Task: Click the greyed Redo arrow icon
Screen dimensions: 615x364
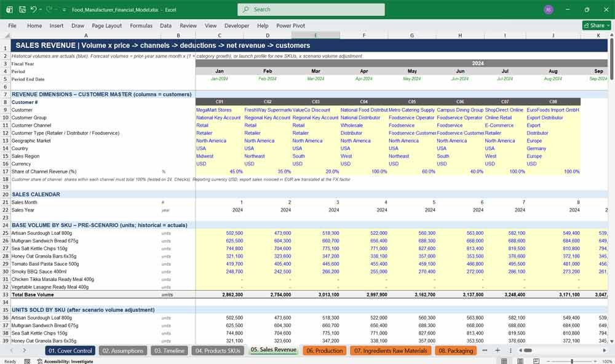Action: 49,9
